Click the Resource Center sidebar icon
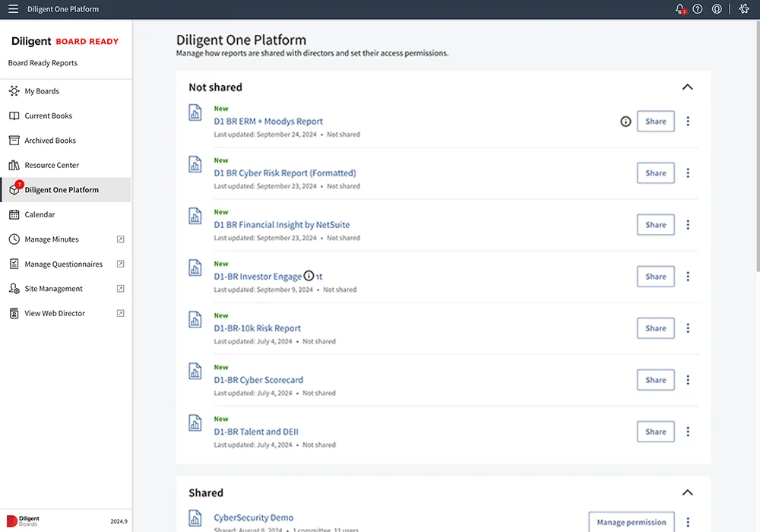 (13, 165)
